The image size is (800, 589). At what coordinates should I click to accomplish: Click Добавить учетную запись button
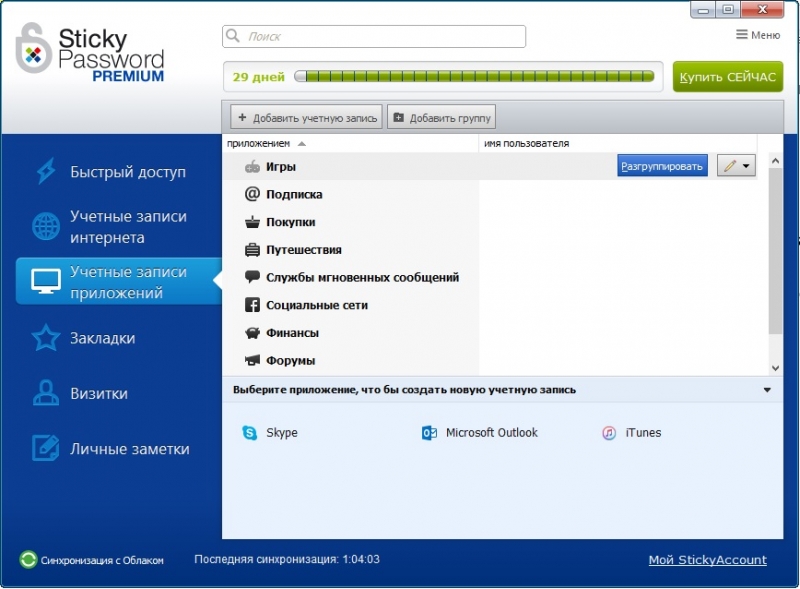(306, 117)
